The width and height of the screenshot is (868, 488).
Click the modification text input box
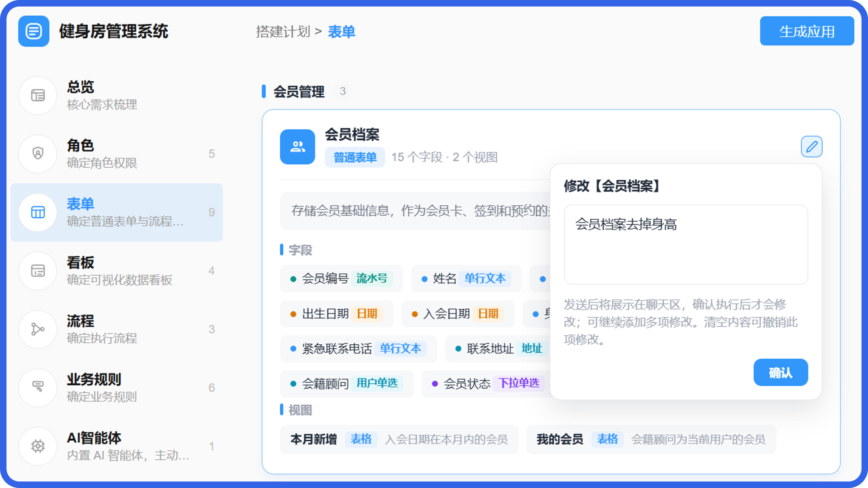point(686,245)
